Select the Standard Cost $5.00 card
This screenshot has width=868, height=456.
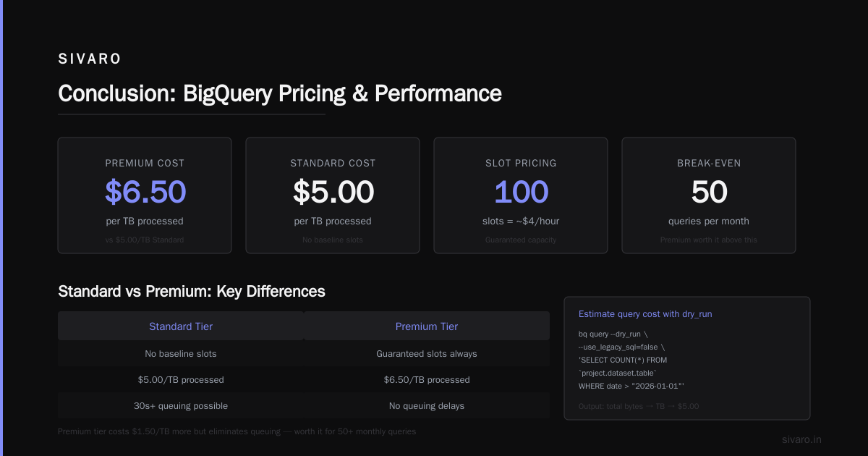[x=333, y=195]
